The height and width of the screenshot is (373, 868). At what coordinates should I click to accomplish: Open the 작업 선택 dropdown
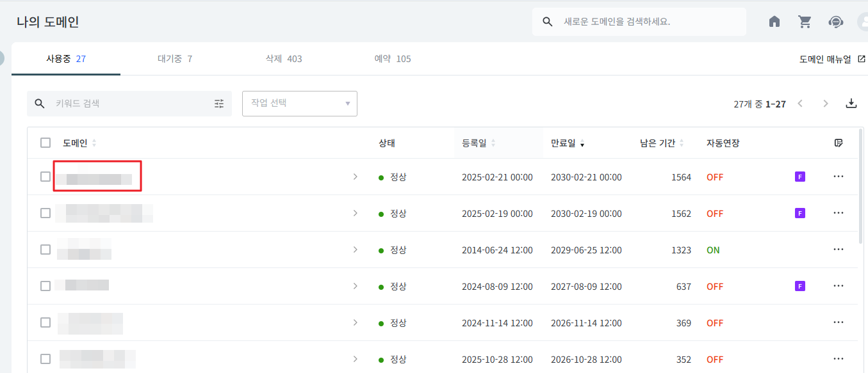click(299, 104)
